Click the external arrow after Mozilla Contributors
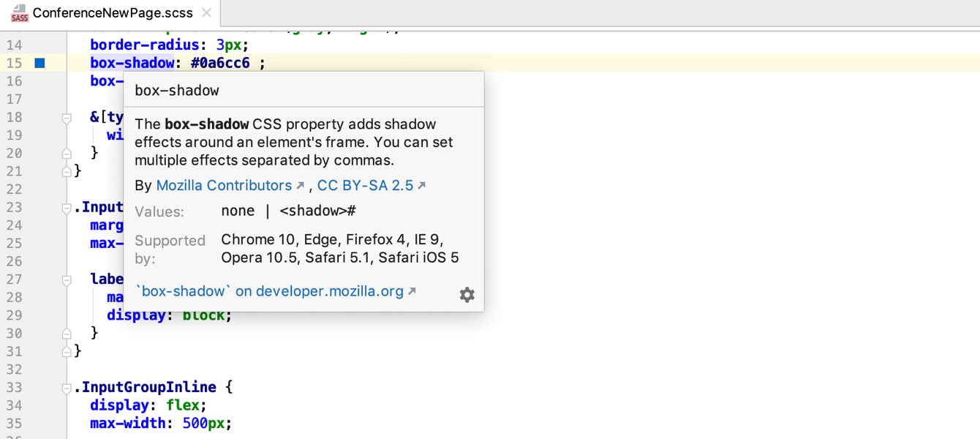This screenshot has height=439, width=980. (x=300, y=186)
